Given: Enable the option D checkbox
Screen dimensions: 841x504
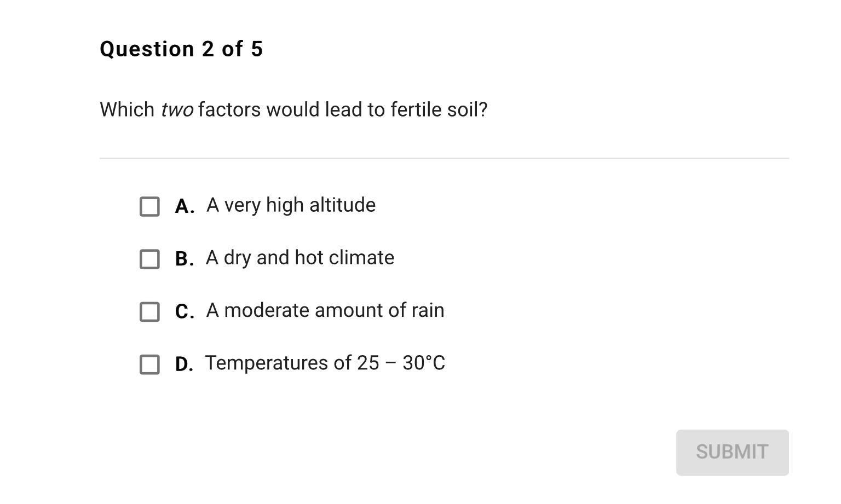Looking at the screenshot, I should 149,364.
